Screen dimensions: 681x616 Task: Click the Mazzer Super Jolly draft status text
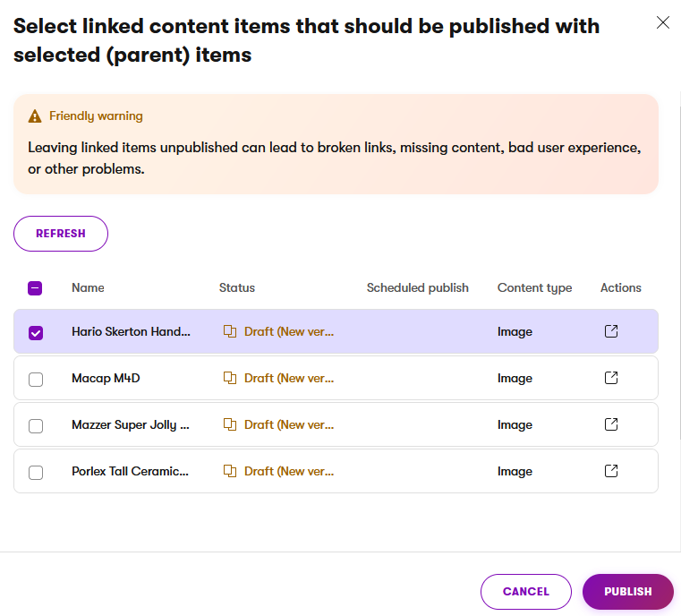pyautogui.click(x=288, y=424)
